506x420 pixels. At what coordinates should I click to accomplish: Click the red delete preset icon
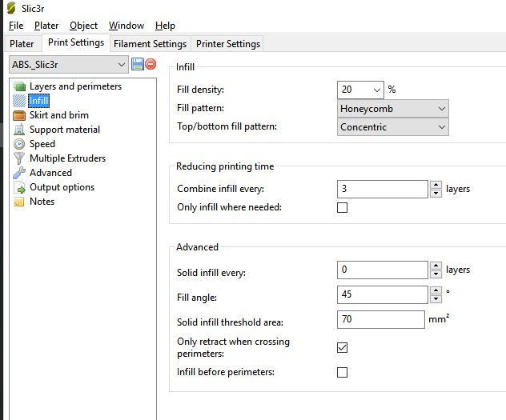pyautogui.click(x=151, y=64)
